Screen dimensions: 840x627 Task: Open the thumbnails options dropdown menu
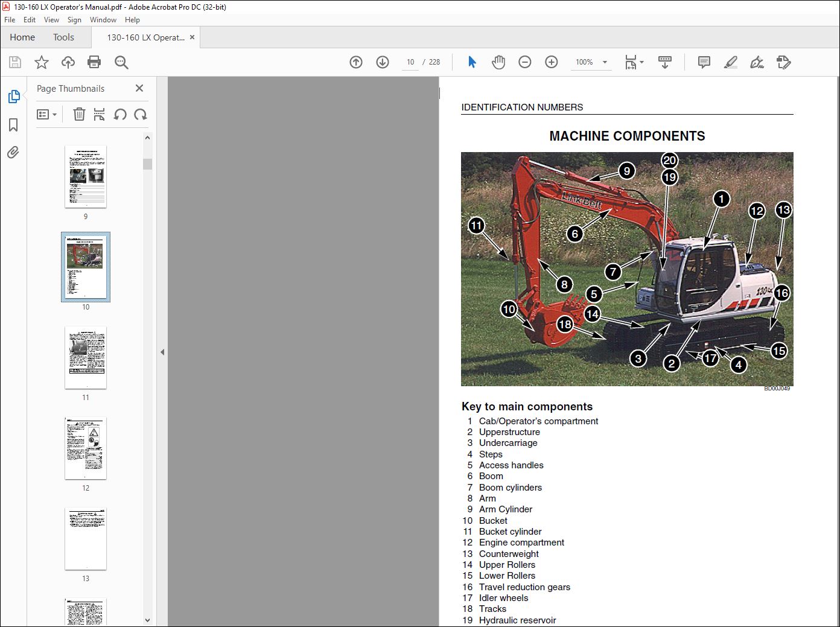[x=46, y=114]
